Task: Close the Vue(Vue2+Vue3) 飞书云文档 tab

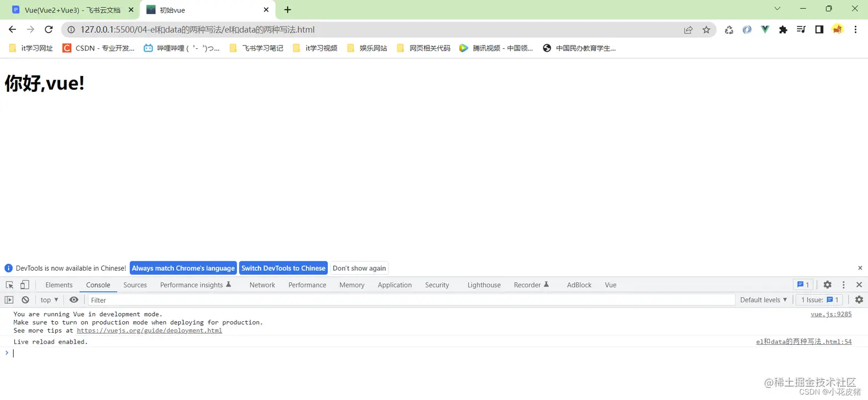Action: pyautogui.click(x=131, y=10)
